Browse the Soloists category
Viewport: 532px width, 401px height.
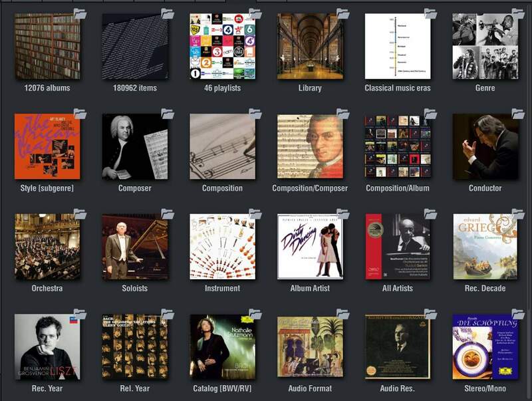point(135,247)
